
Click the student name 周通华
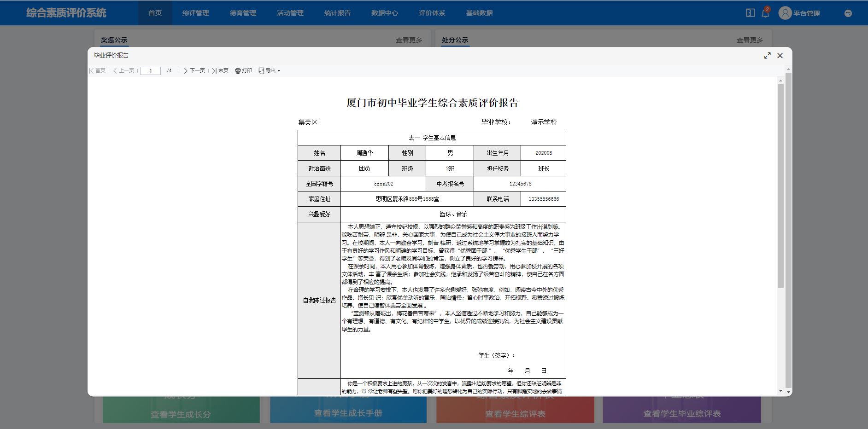(x=365, y=153)
